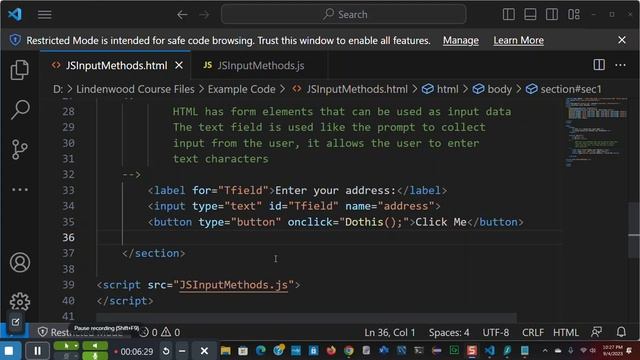
Task: Open the JSInputMethods.html breadcrumb
Action: tap(350, 89)
